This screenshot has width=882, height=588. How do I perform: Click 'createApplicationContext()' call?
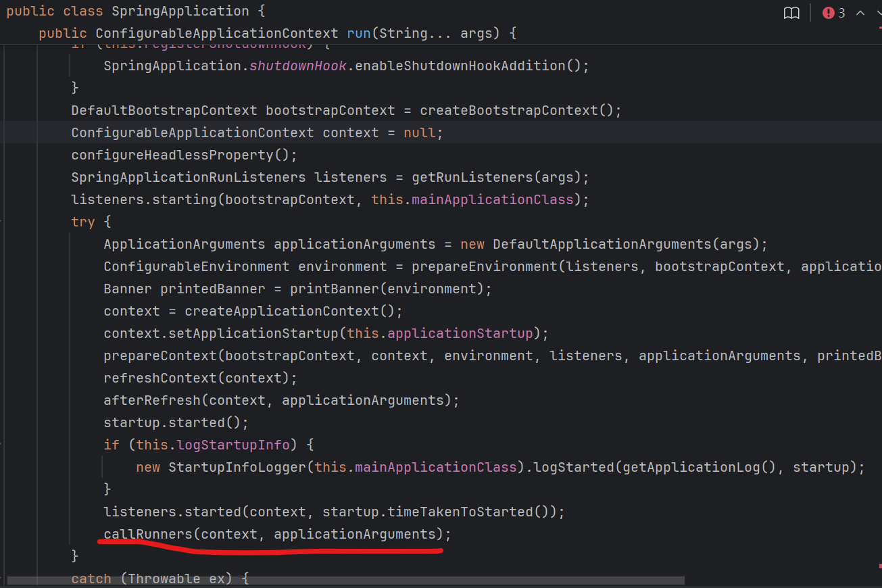290,311
